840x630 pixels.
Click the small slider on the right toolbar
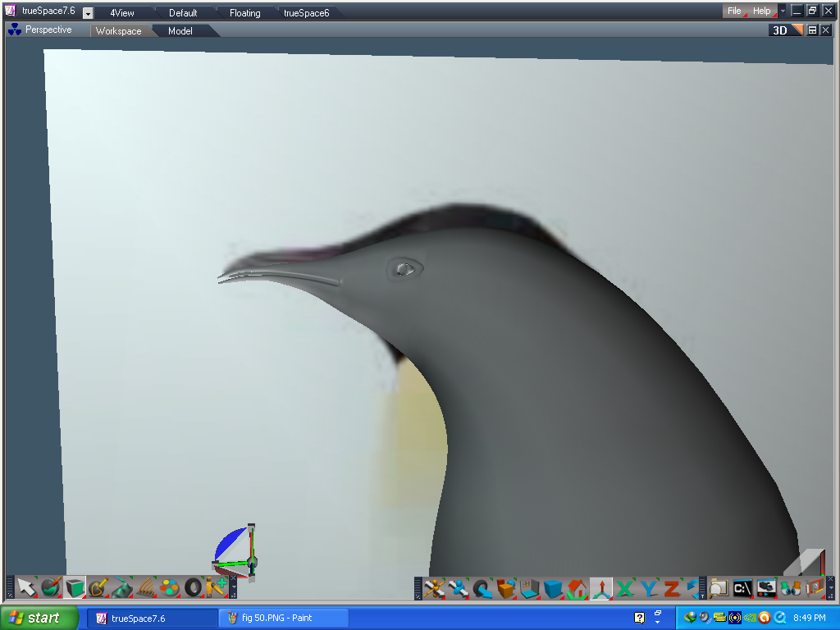702,585
